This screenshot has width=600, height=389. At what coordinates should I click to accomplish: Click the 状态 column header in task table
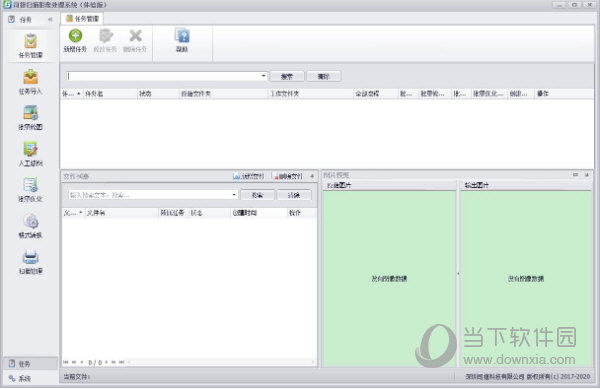[x=158, y=94]
